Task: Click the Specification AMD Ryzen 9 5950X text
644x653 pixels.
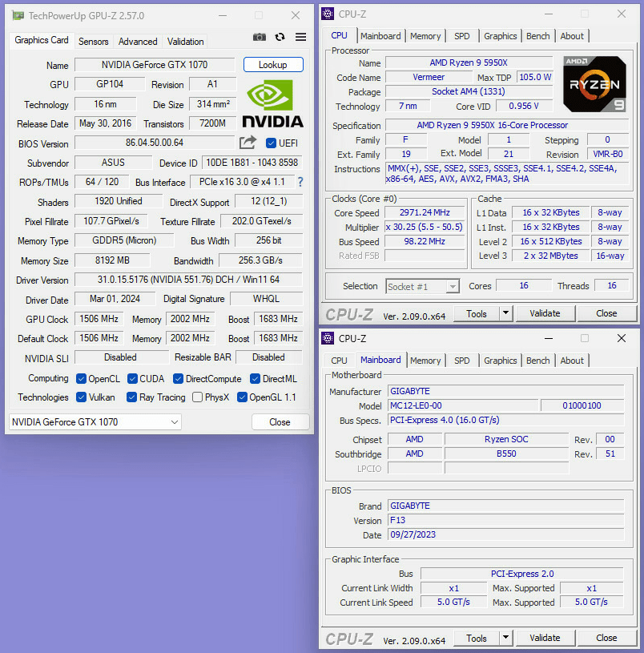Action: pyautogui.click(x=506, y=125)
